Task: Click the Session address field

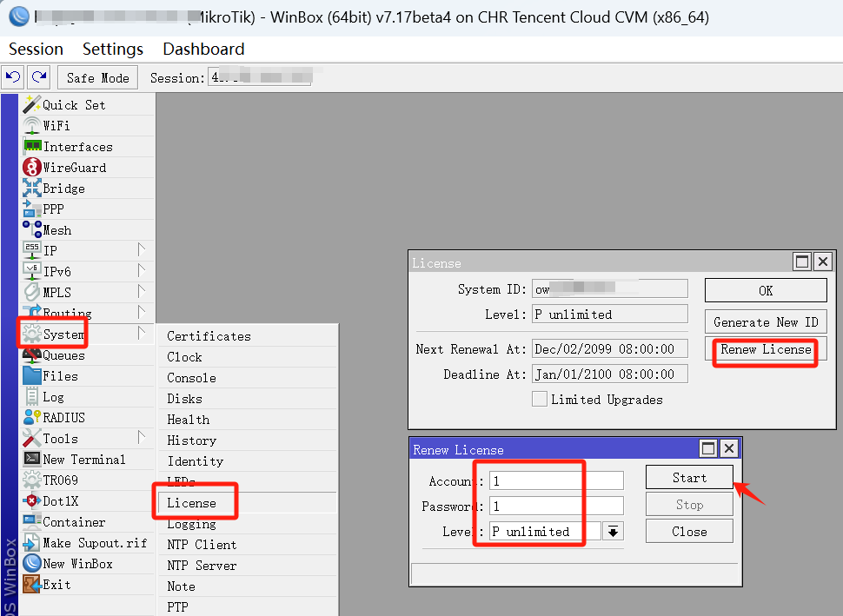Action: (260, 78)
